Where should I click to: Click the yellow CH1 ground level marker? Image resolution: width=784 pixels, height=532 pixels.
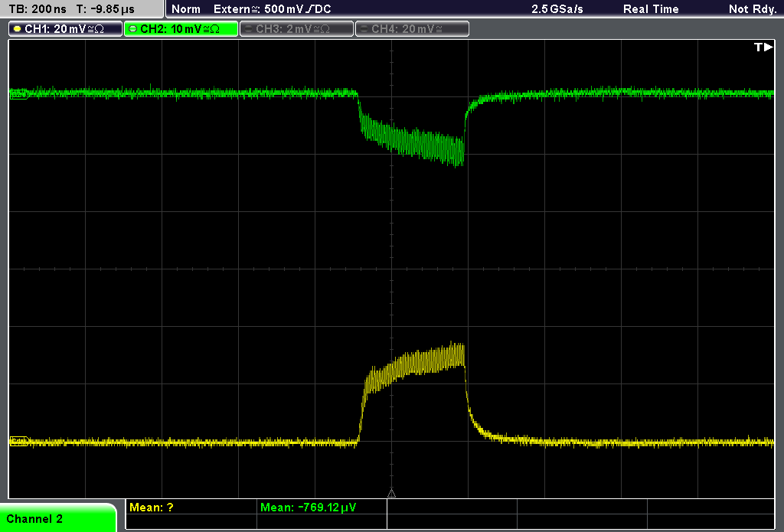point(18,442)
